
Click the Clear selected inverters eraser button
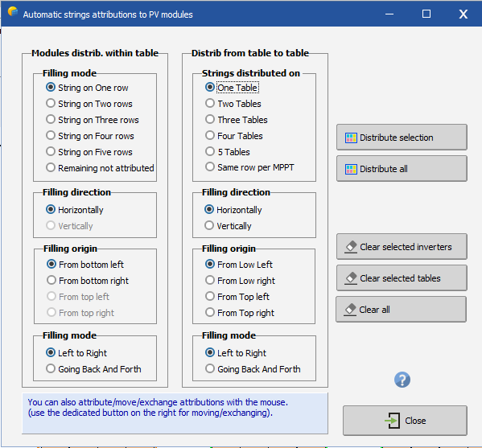402,247
